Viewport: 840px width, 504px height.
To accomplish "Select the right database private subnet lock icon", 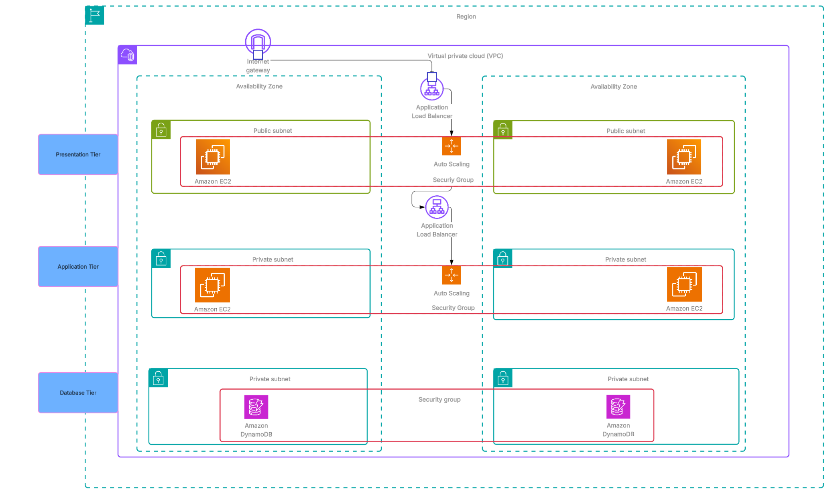I will pyautogui.click(x=502, y=378).
